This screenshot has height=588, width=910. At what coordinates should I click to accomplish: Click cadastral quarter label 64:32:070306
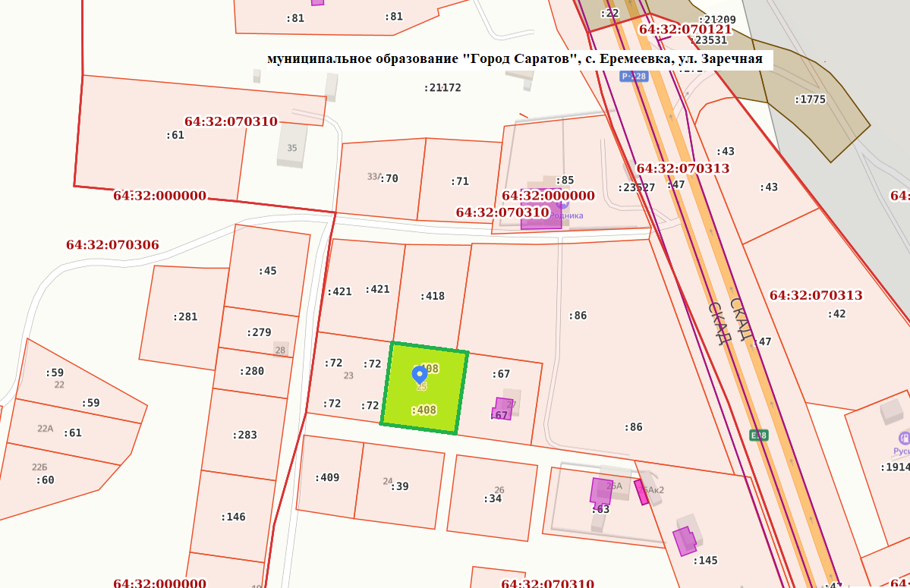[x=112, y=245]
